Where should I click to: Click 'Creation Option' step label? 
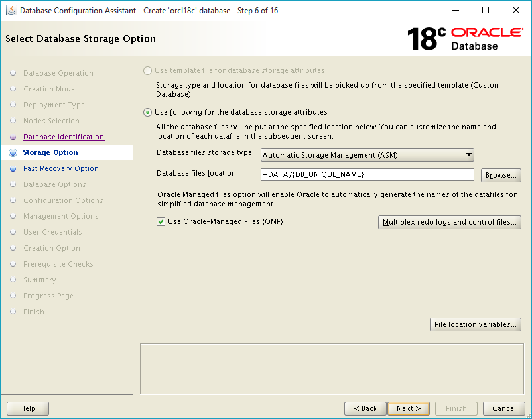point(52,248)
